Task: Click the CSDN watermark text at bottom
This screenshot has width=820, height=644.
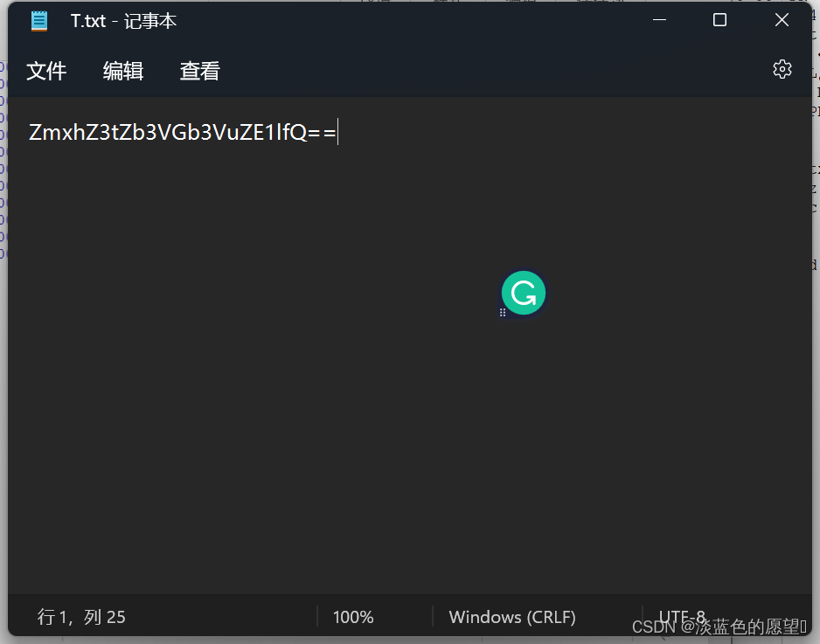Action: click(719, 627)
